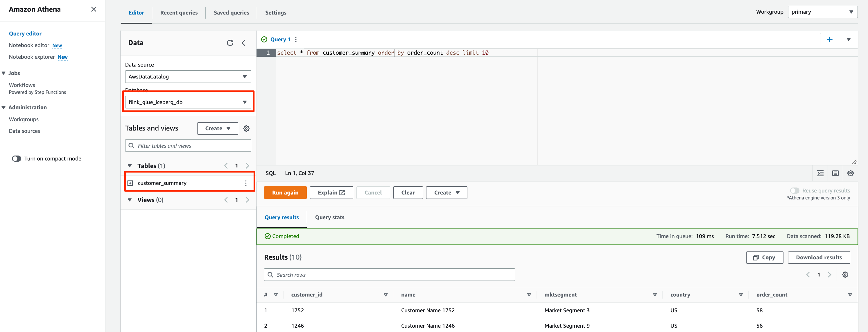Click the format query icon
The height and width of the screenshot is (332, 868).
[820, 173]
